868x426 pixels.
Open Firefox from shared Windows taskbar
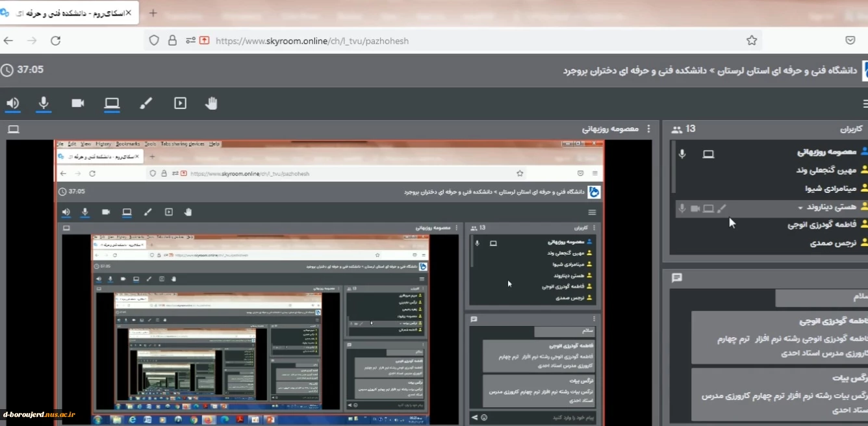tap(208, 420)
